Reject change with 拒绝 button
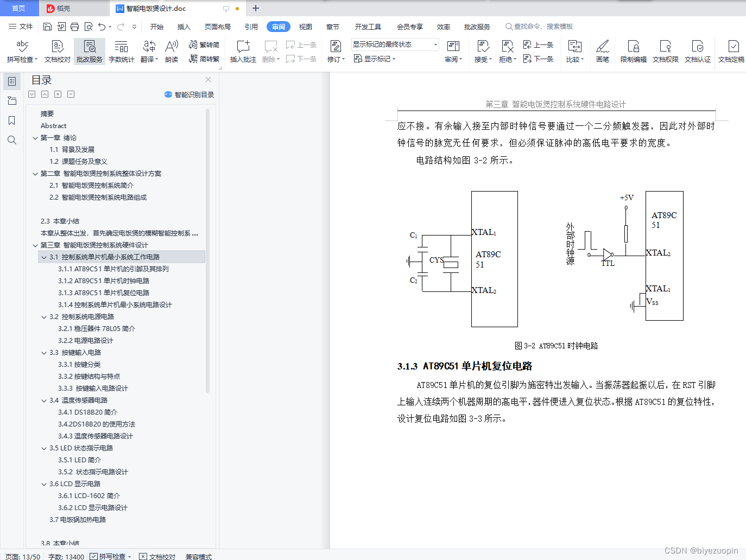The width and height of the screenshot is (746, 560). pos(507,52)
